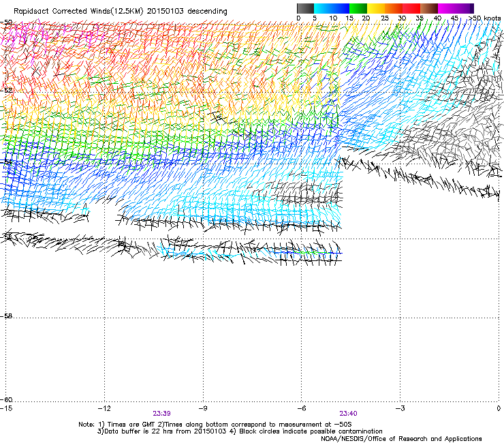Click the -60 latitude axis label
The height and width of the screenshot is (443, 504).
6,399
